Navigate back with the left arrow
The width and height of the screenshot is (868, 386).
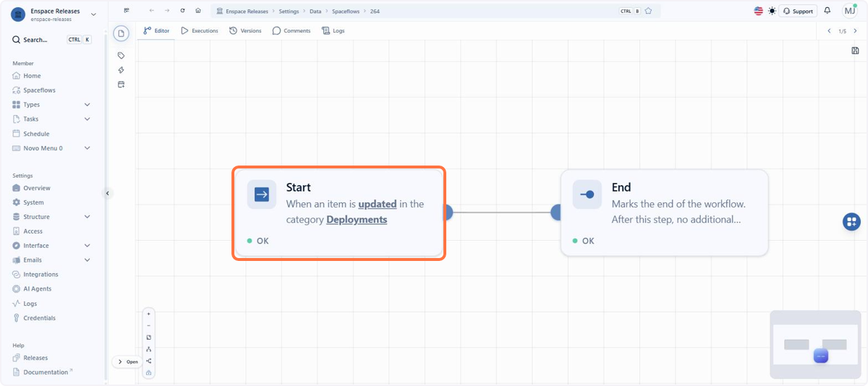151,11
